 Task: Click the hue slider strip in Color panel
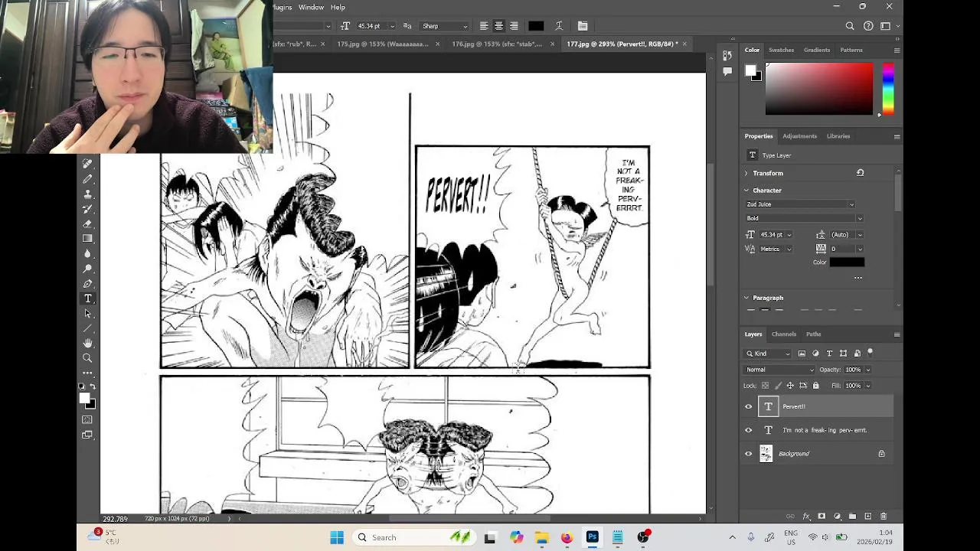[887, 89]
